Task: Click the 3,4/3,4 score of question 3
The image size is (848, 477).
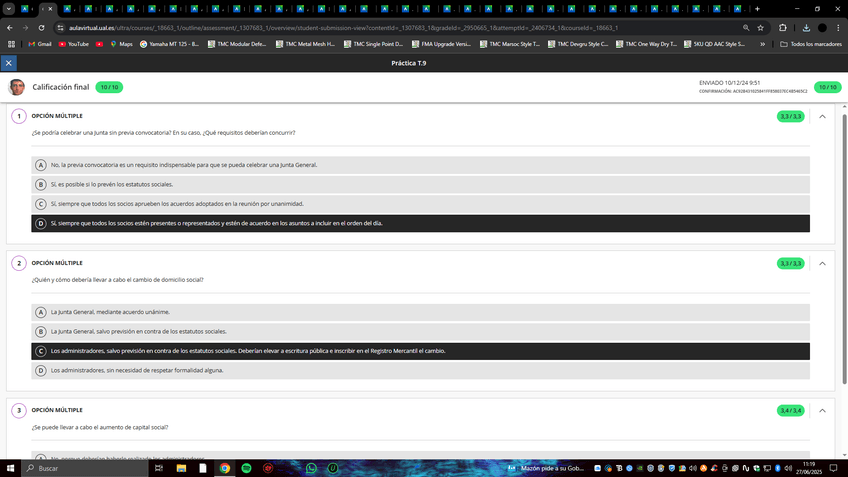Action: pos(790,410)
